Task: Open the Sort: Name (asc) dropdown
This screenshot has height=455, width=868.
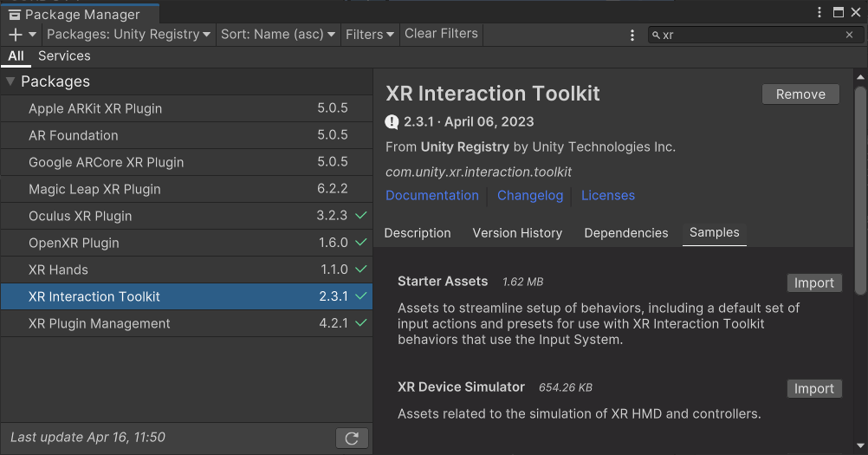Action: click(x=277, y=35)
